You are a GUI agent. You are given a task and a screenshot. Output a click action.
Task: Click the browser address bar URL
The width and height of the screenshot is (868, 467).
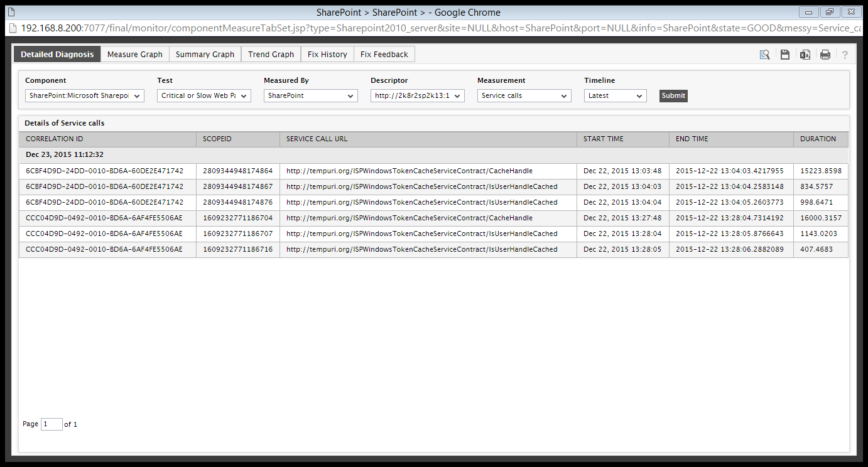(x=440, y=28)
